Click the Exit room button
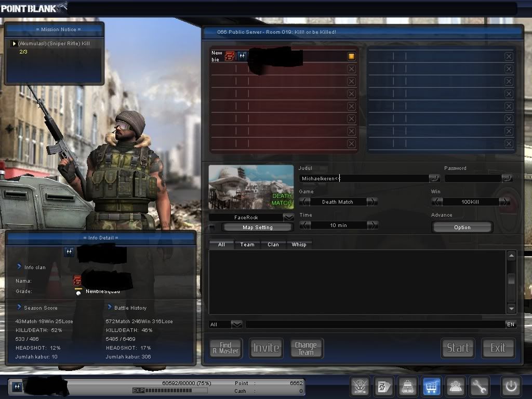The width and height of the screenshot is (532, 399). [498, 348]
